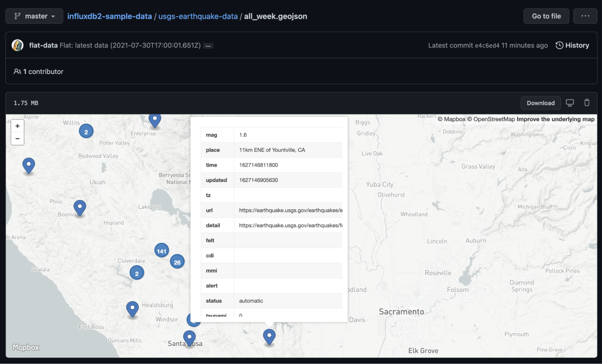Select the 26 earthquake cluster marker

[177, 262]
